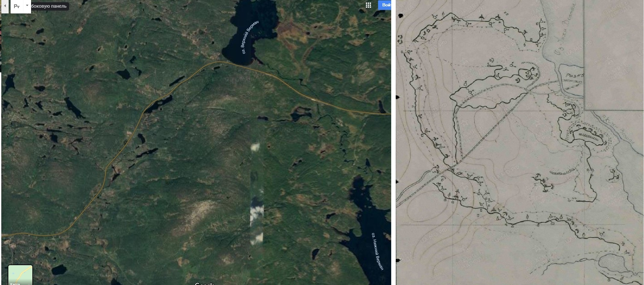
Task: Open the Google apps grid icon
Action: 368,5
